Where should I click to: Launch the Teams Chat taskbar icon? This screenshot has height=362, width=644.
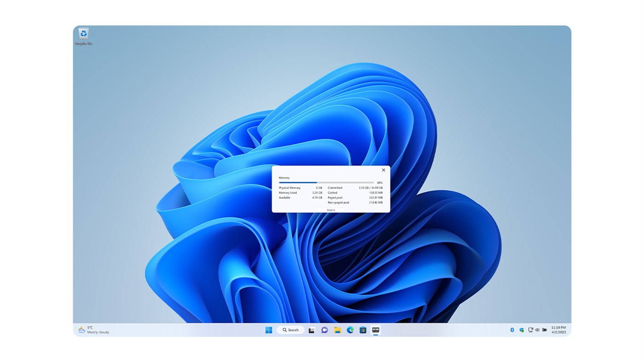click(325, 330)
